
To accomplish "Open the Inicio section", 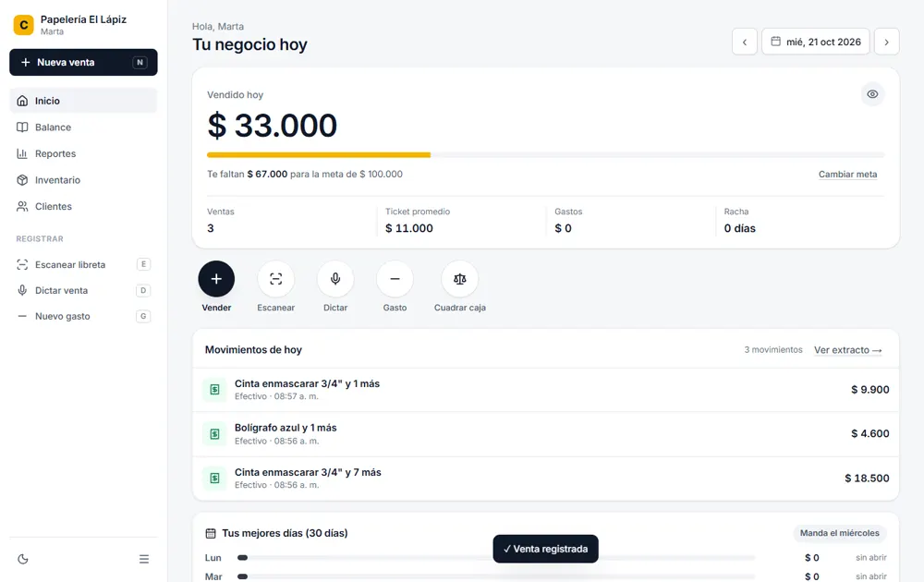I will (x=83, y=101).
